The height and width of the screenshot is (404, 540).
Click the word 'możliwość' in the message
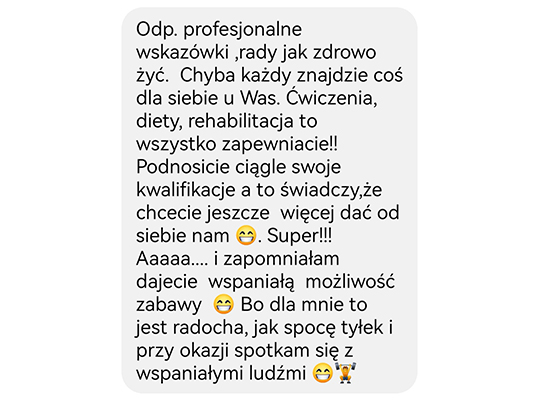click(350, 282)
